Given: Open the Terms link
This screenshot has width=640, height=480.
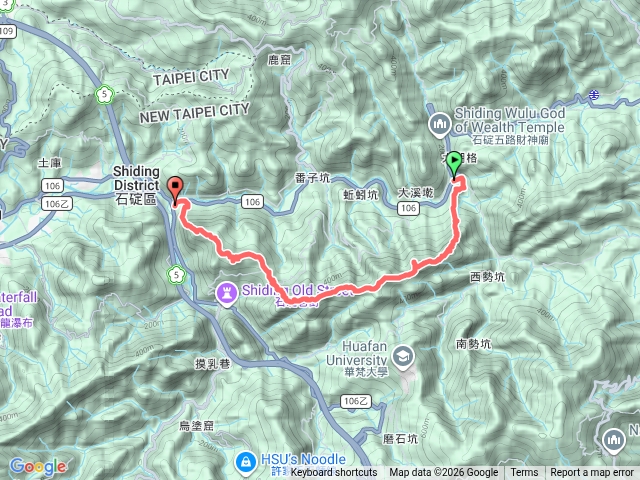Looking at the screenshot, I should 524,472.
